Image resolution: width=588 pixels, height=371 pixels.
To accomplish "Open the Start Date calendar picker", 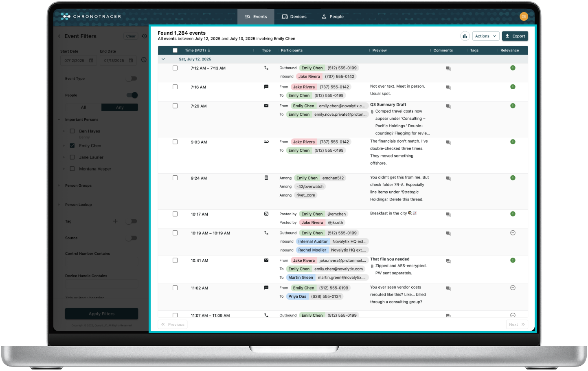I will click(x=91, y=61).
